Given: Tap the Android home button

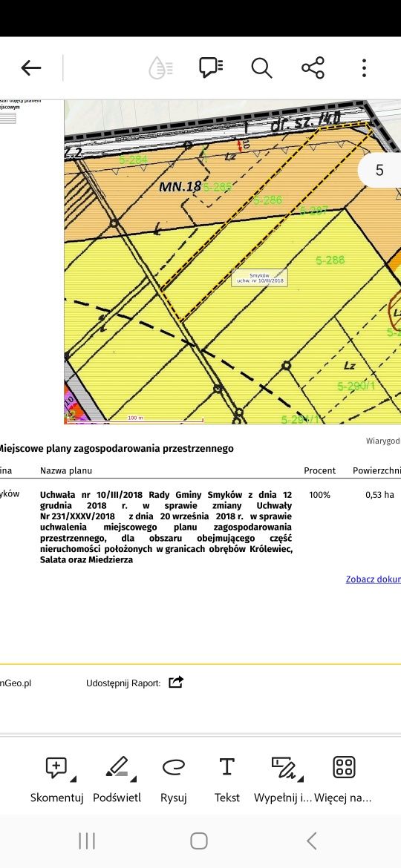Looking at the screenshot, I should click(x=199, y=841).
